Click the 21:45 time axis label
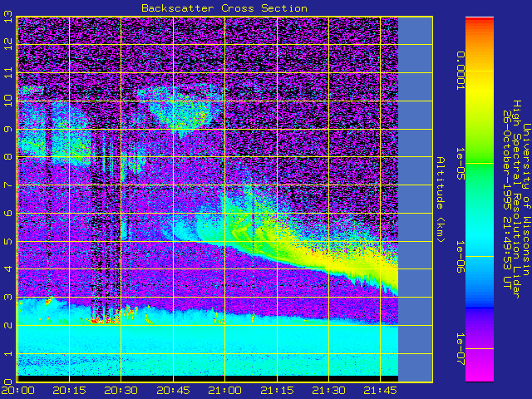 pyautogui.click(x=380, y=391)
